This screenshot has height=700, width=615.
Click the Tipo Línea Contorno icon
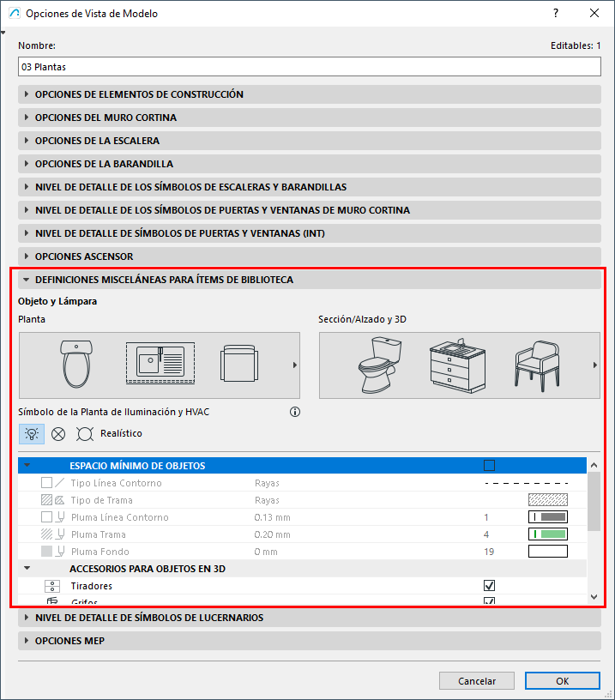coord(52,483)
